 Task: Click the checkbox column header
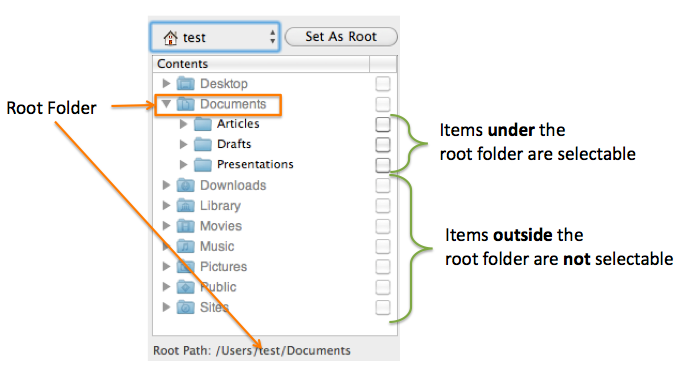pos(383,64)
